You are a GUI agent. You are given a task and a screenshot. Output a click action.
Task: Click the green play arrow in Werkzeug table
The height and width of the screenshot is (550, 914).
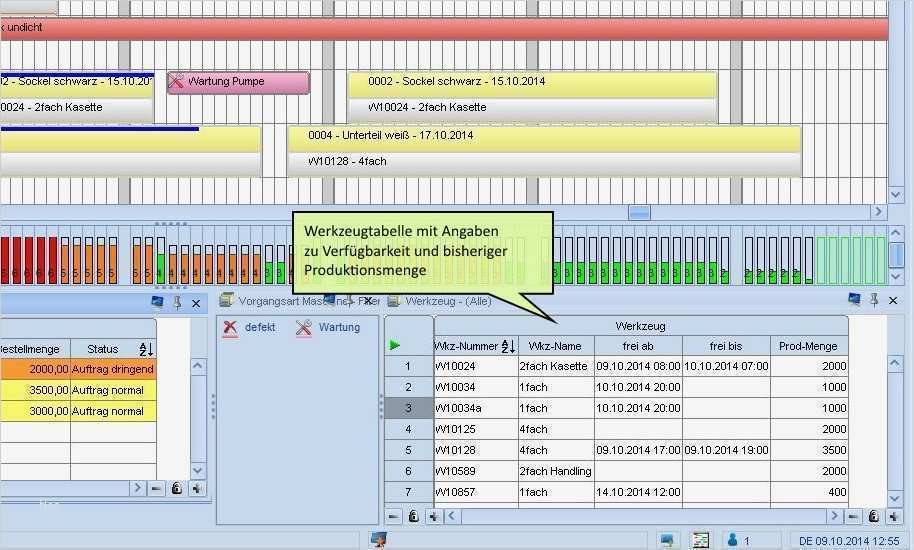tap(395, 345)
